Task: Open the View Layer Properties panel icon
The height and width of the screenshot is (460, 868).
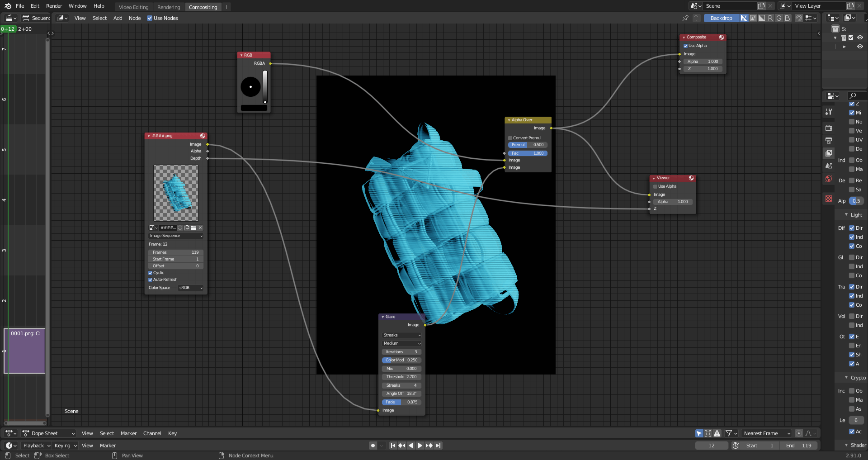Action: (x=829, y=153)
